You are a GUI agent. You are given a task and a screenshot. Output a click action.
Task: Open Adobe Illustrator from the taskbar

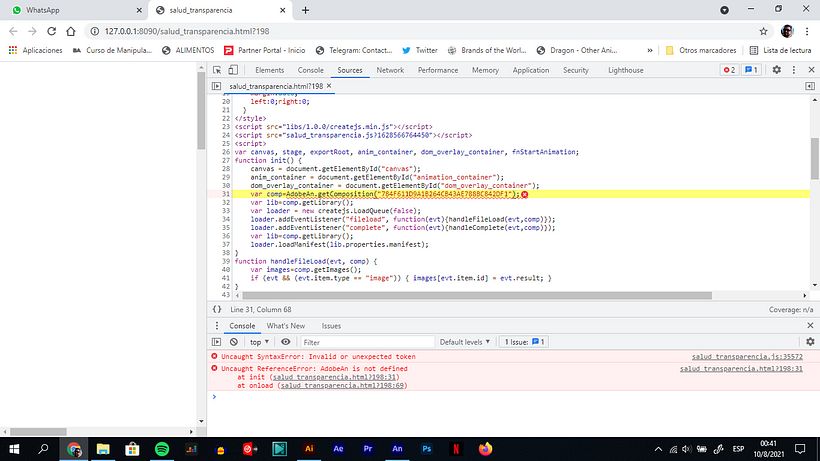309,449
